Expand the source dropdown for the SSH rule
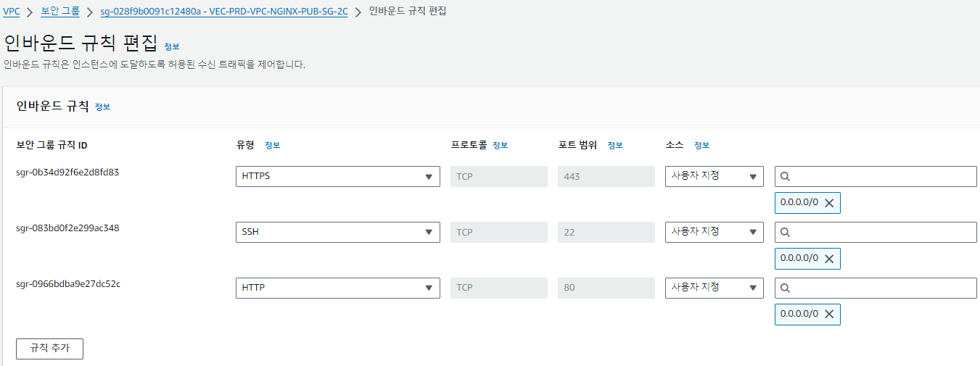980x366 pixels. coord(714,232)
